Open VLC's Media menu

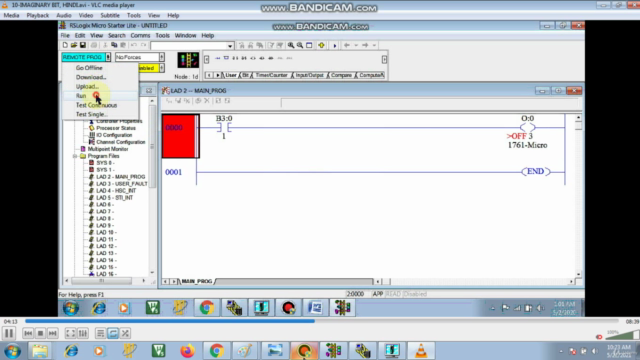pyautogui.click(x=11, y=15)
